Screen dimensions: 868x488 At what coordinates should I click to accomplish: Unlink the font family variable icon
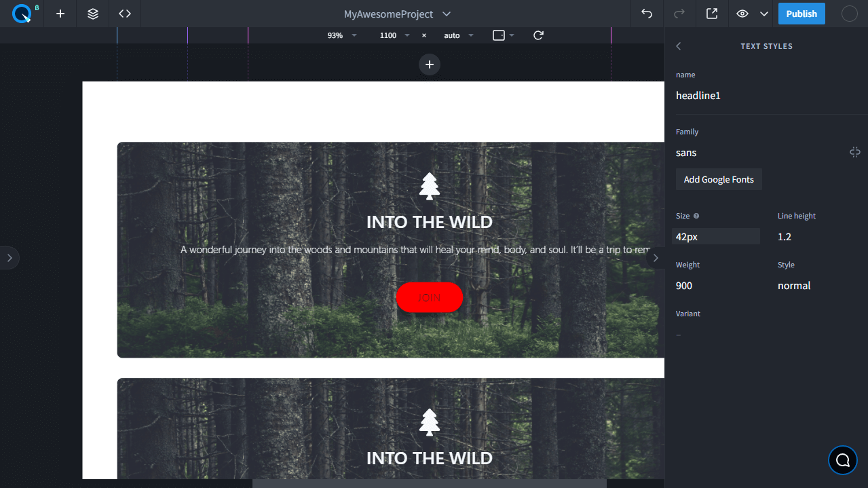pos(855,152)
